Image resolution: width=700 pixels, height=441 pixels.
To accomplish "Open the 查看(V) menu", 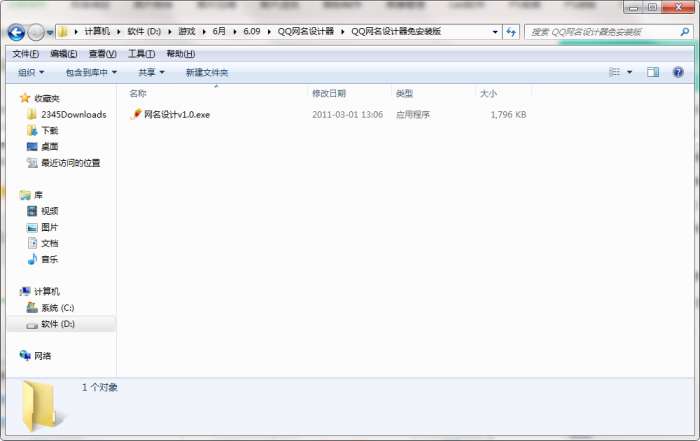I will pos(103,54).
